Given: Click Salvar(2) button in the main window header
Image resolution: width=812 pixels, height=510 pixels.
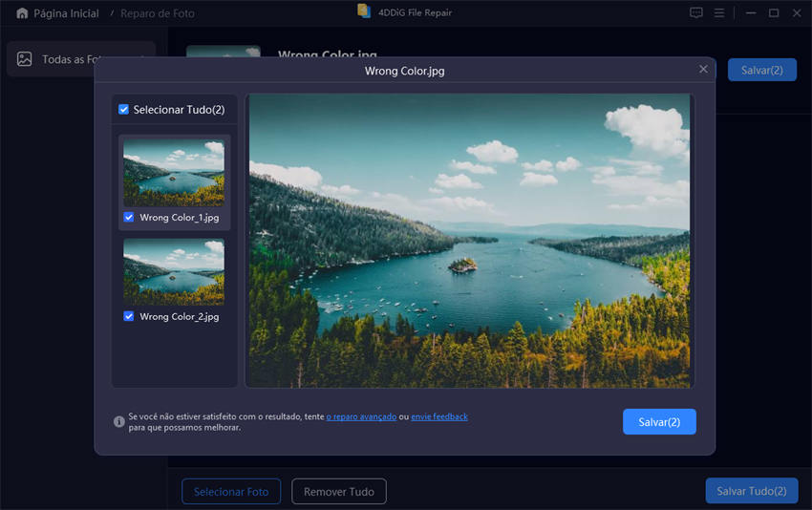Looking at the screenshot, I should 761,70.
